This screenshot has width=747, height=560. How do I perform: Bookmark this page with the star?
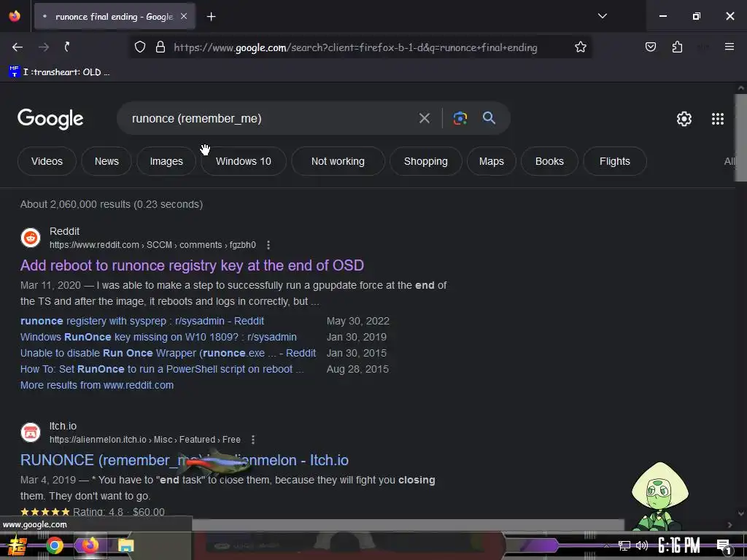580,47
